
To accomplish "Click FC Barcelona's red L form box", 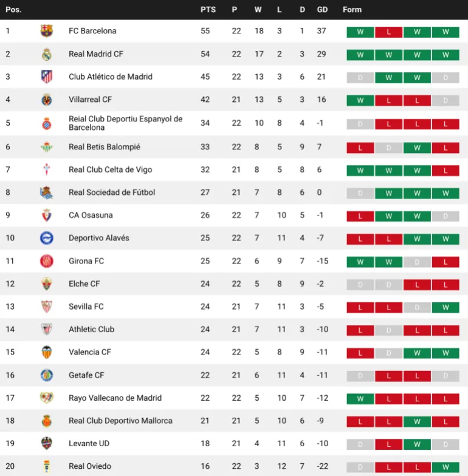I will 389,32.
